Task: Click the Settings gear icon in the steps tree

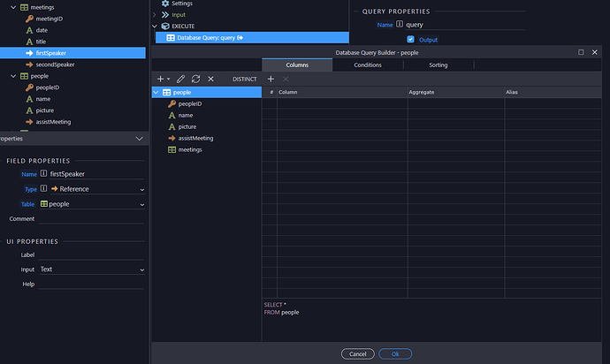Action: [x=164, y=4]
